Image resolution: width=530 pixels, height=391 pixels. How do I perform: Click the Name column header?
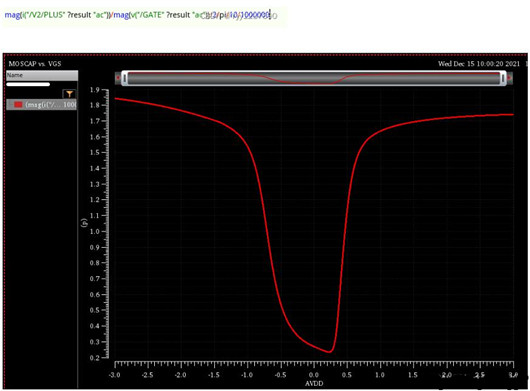coord(42,75)
